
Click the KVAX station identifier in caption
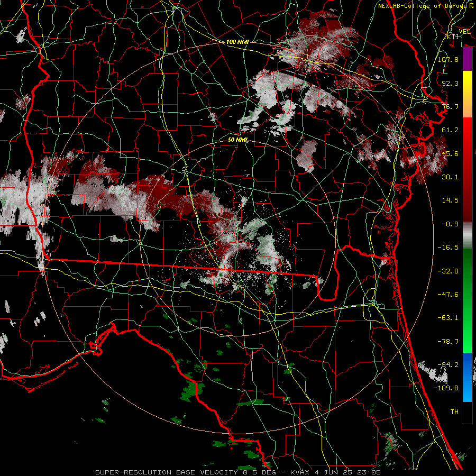[x=300, y=472]
